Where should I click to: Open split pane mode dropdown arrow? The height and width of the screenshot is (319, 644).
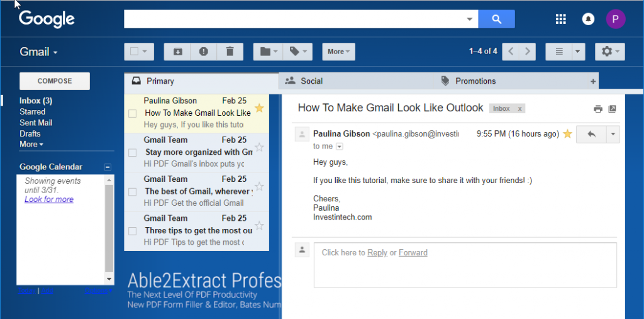click(x=579, y=52)
